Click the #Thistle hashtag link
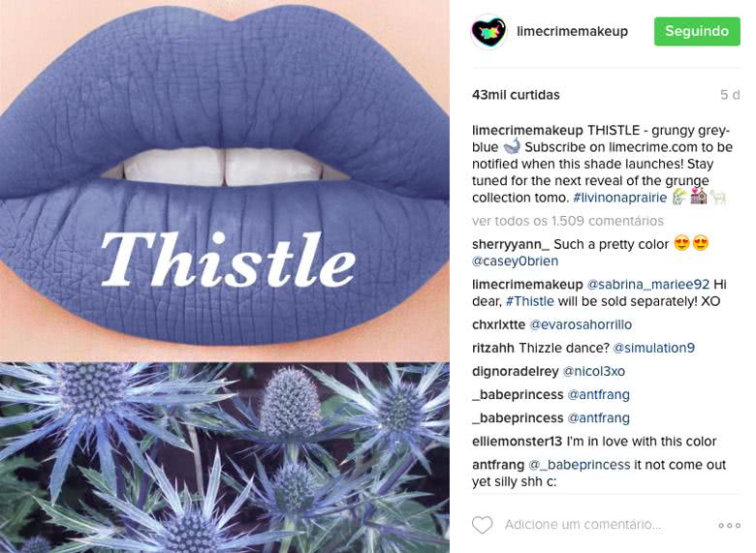The image size is (756, 553). tap(530, 301)
